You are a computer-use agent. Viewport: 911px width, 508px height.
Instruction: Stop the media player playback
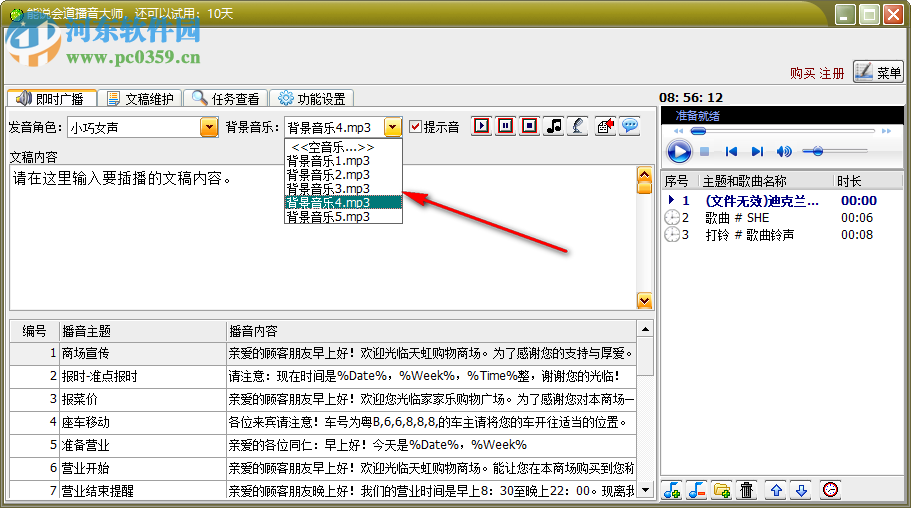coord(705,152)
